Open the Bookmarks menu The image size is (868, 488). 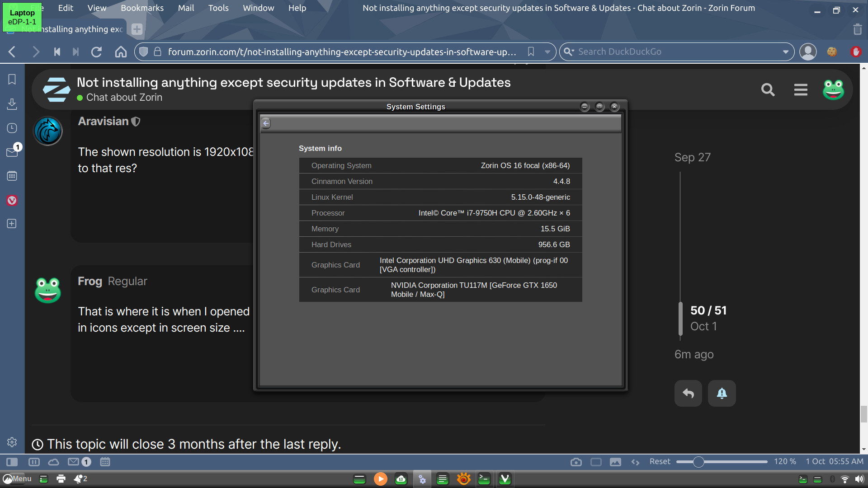(142, 8)
